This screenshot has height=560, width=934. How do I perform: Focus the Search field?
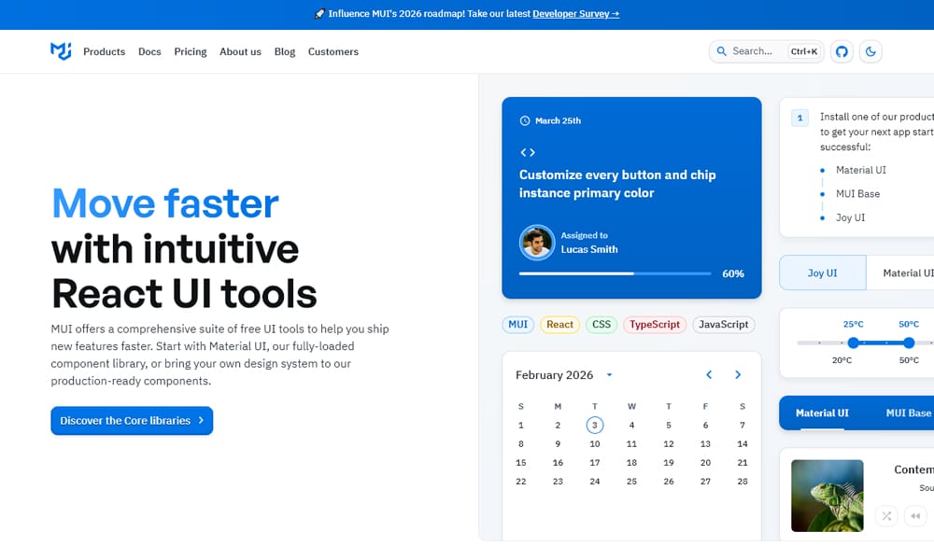tap(767, 51)
